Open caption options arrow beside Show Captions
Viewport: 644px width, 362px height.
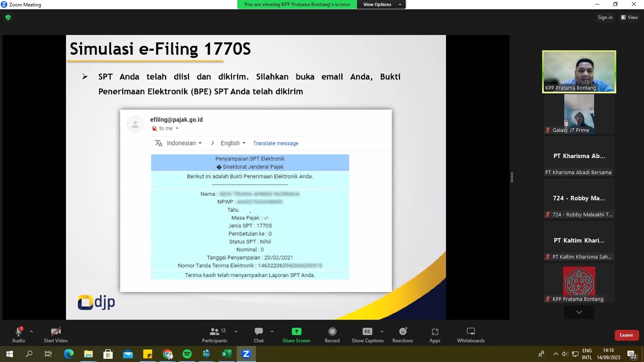point(382,331)
